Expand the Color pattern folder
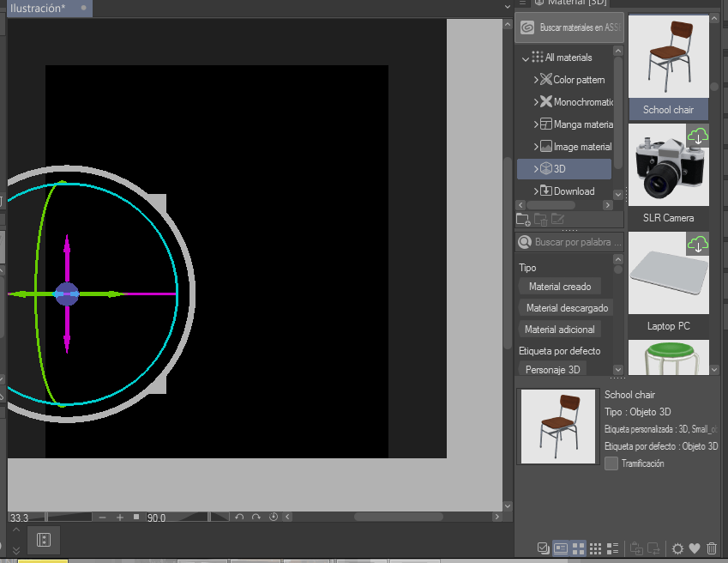The image size is (728, 563). pos(536,80)
